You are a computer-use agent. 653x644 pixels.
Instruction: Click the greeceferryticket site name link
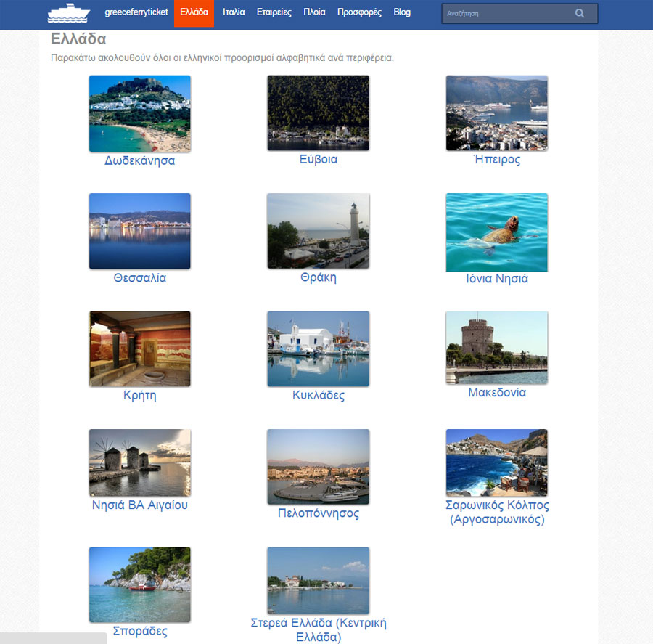(x=136, y=12)
